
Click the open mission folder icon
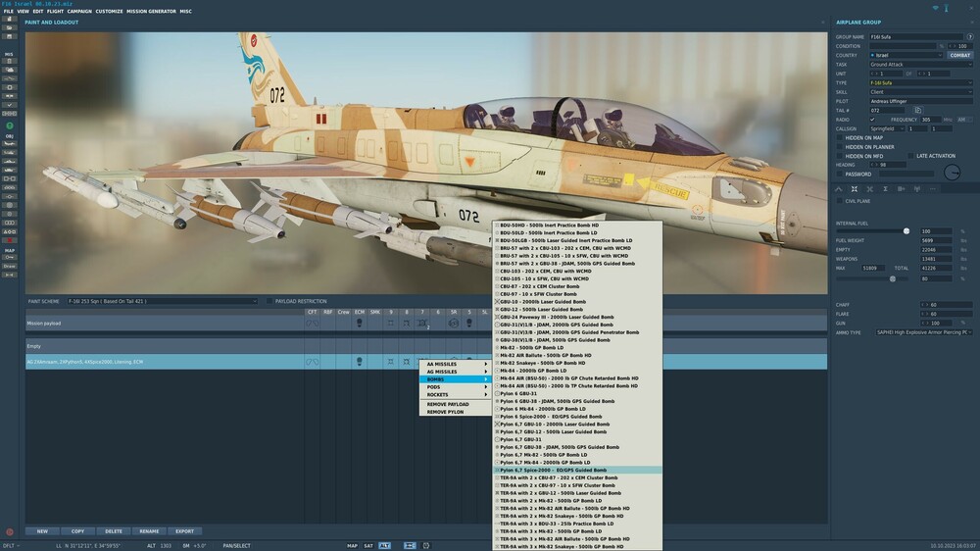click(x=9, y=27)
